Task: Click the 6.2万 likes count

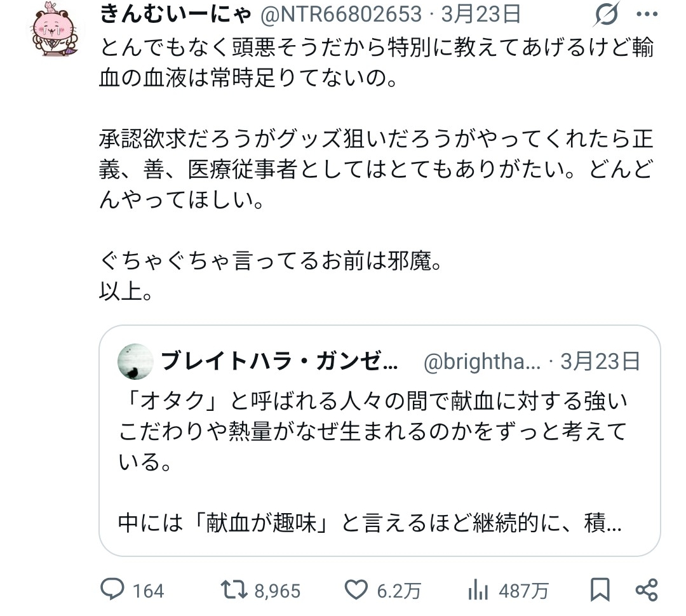Action: [398, 591]
